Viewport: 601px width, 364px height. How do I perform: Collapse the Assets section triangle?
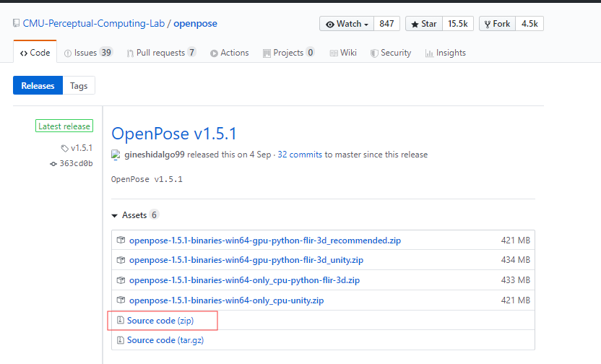(114, 216)
